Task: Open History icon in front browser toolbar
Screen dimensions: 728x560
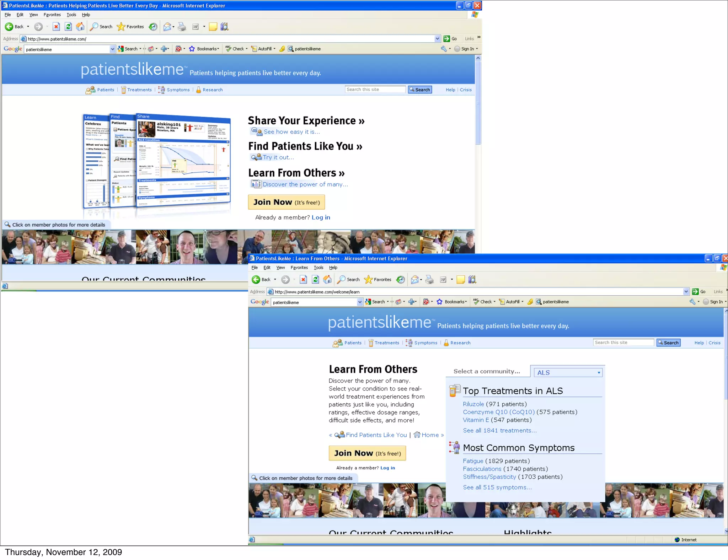Action: [401, 280]
